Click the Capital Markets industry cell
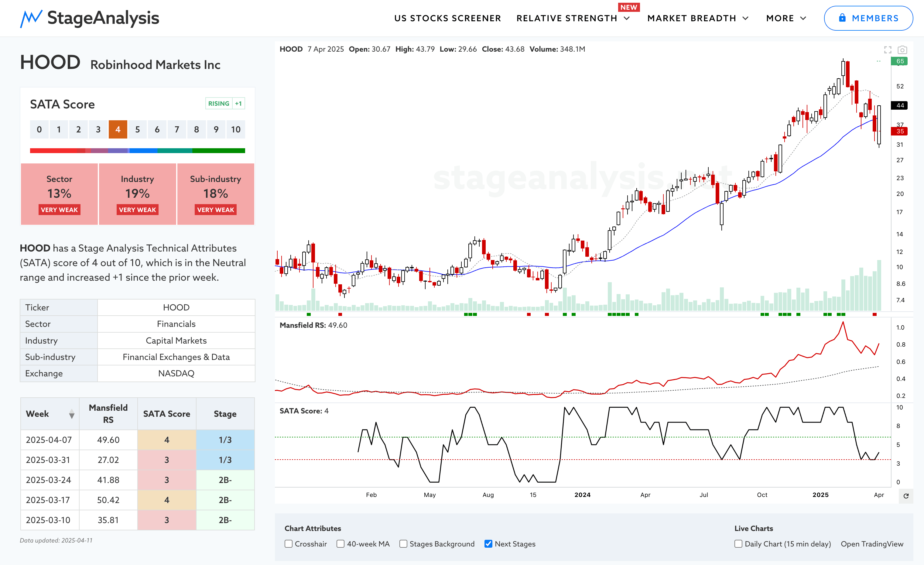 click(x=176, y=341)
